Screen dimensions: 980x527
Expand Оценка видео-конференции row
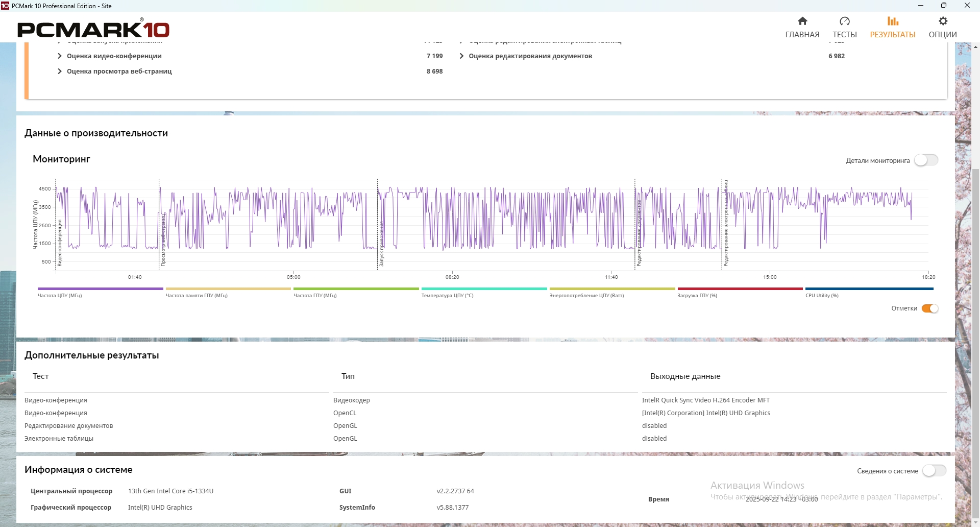pyautogui.click(x=60, y=56)
